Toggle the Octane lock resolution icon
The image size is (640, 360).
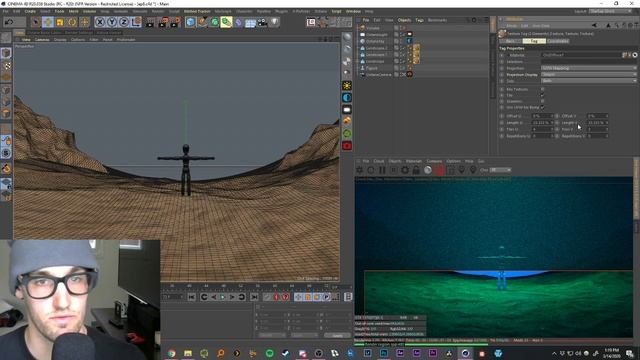(416, 170)
